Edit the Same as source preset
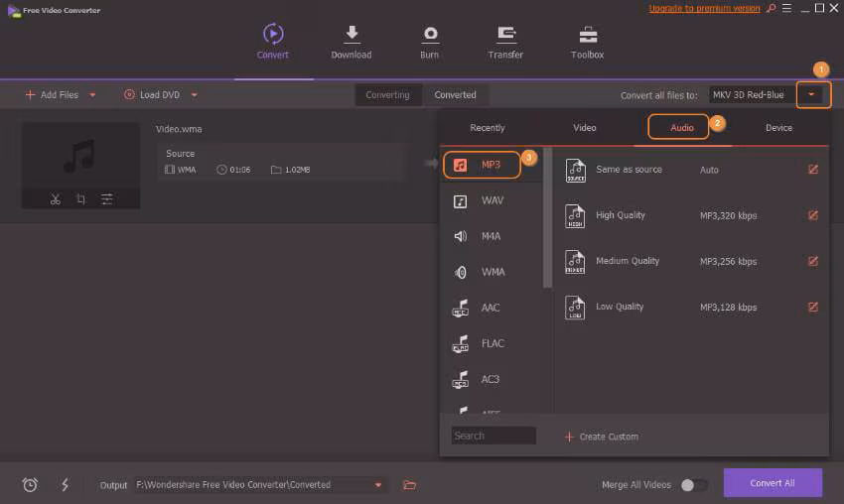844x504 pixels. click(813, 170)
